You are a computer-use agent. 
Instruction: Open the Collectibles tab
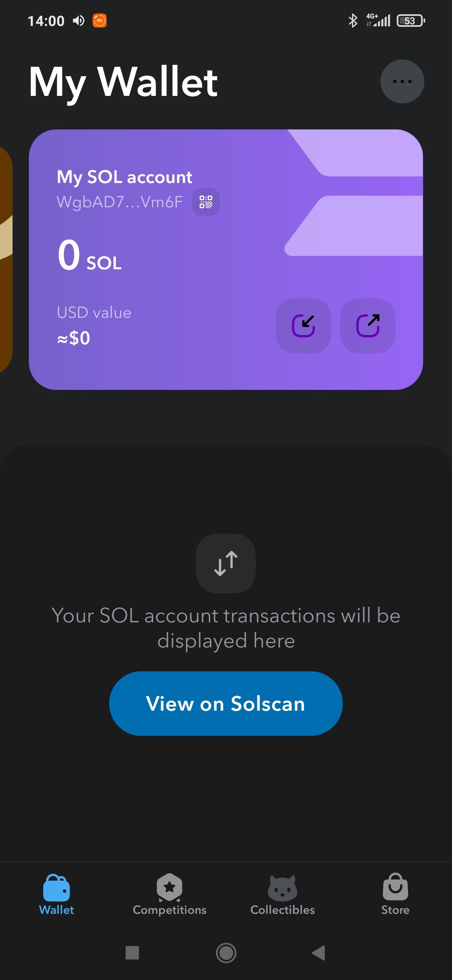(x=282, y=894)
